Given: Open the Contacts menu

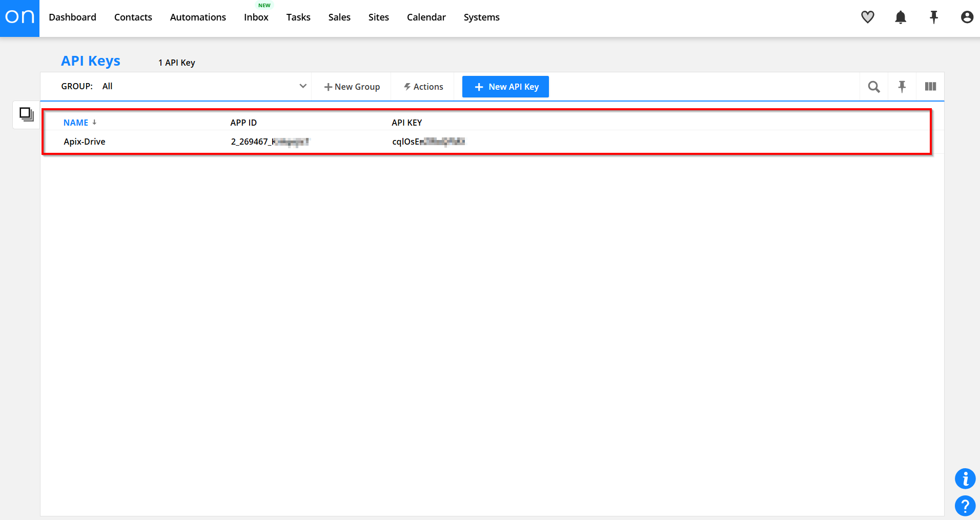Looking at the screenshot, I should [x=133, y=17].
